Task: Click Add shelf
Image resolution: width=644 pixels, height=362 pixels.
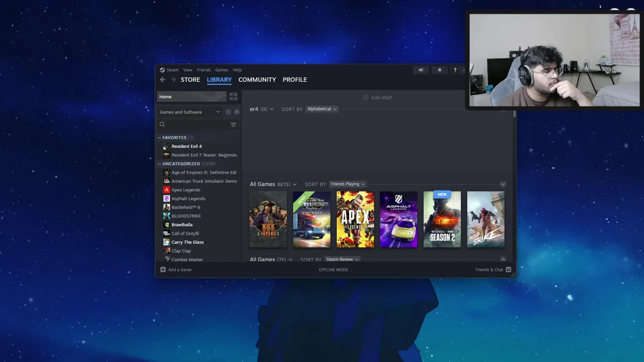Action: (x=377, y=98)
